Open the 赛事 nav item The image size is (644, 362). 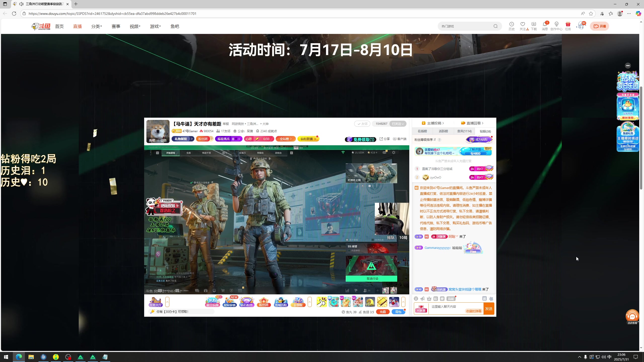(116, 26)
